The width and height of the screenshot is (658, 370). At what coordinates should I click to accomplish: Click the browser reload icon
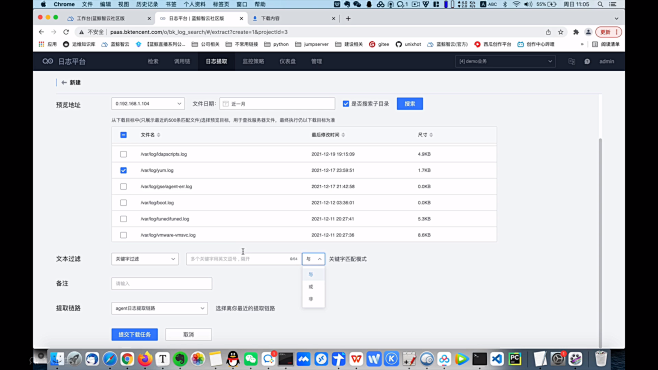point(66,32)
